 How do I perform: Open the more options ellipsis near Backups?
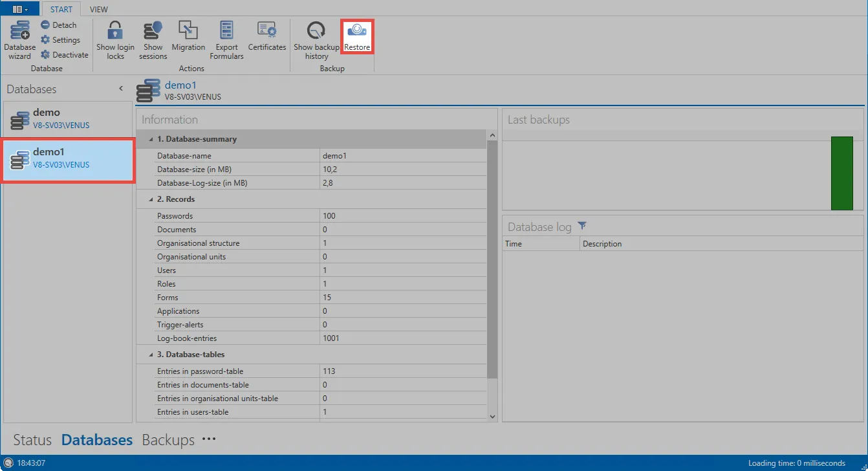tap(208, 439)
